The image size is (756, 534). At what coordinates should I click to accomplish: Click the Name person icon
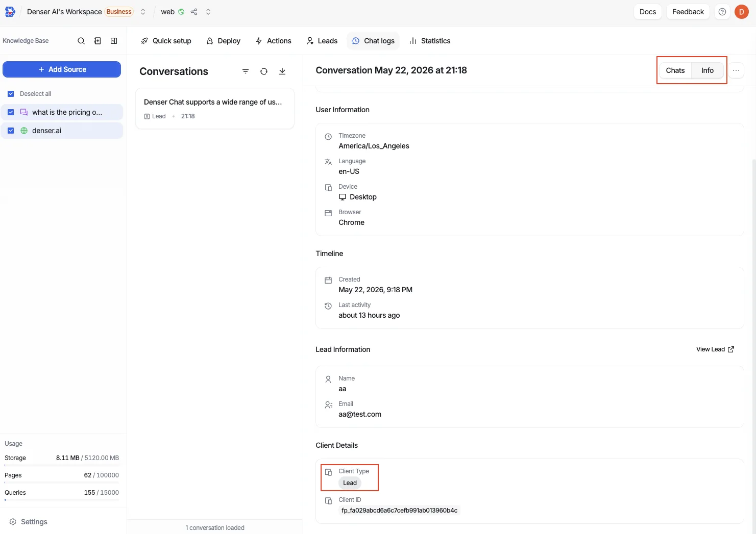328,379
